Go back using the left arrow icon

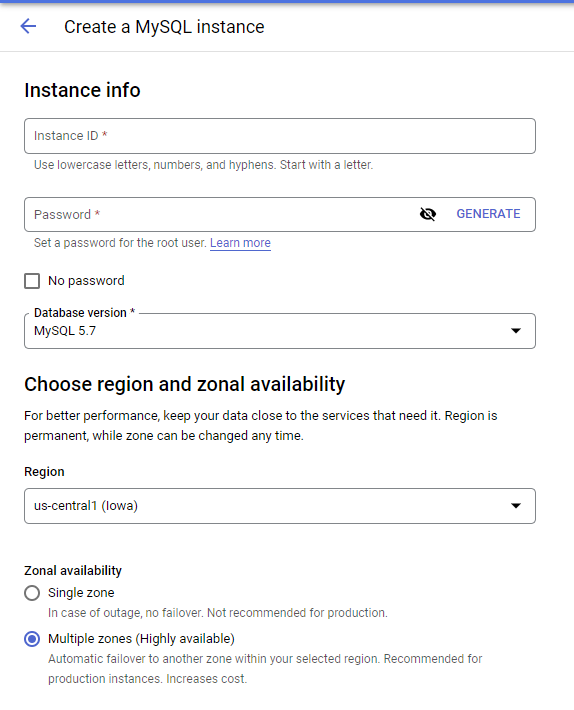point(28,26)
